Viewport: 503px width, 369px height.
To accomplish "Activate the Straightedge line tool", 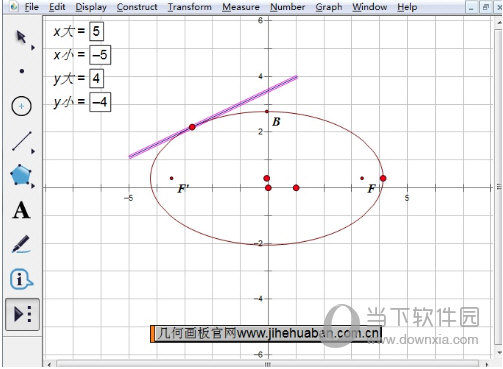I will tap(22, 141).
